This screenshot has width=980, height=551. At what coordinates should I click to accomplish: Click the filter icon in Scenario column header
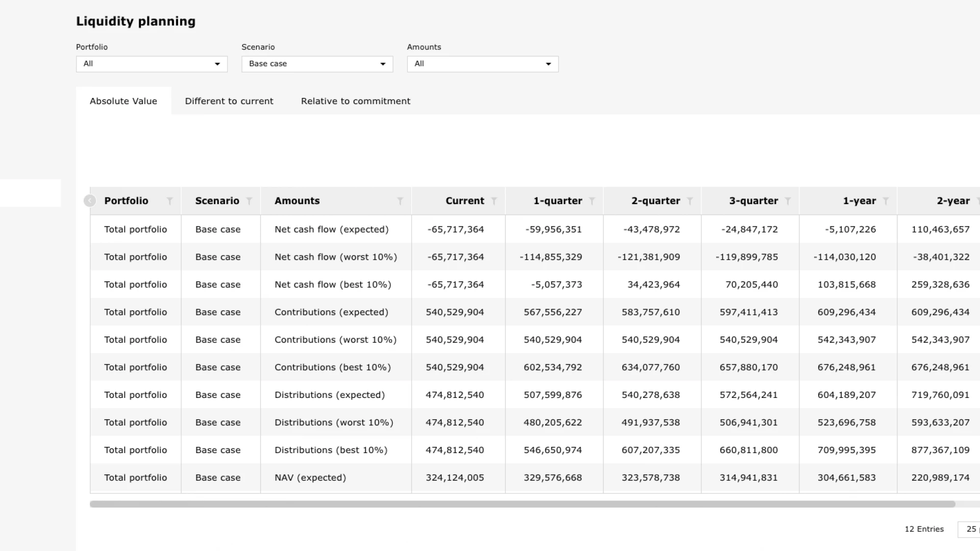(249, 201)
